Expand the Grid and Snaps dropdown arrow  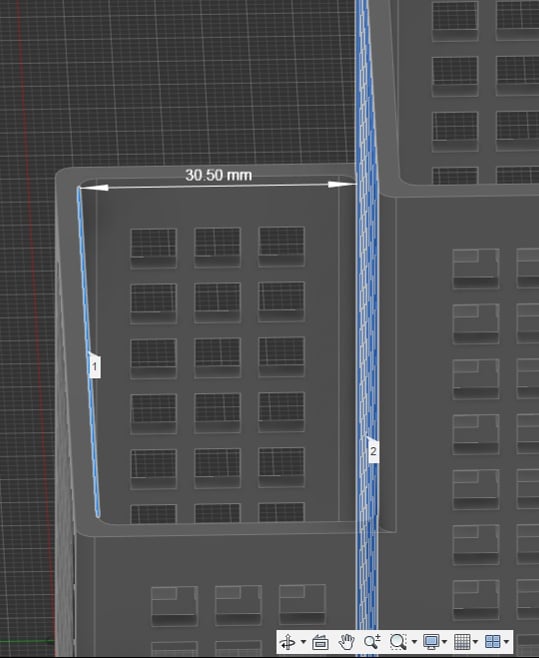pyautogui.click(x=475, y=642)
